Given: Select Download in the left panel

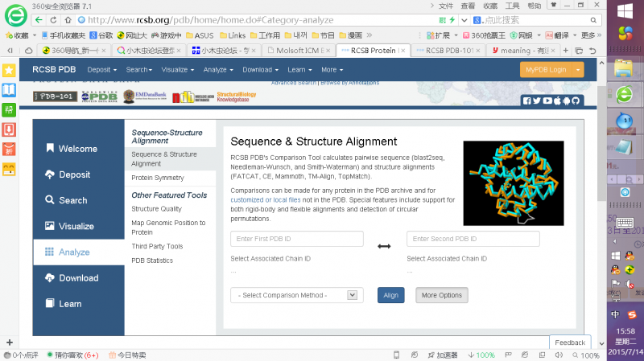Looking at the screenshot, I should coord(78,277).
